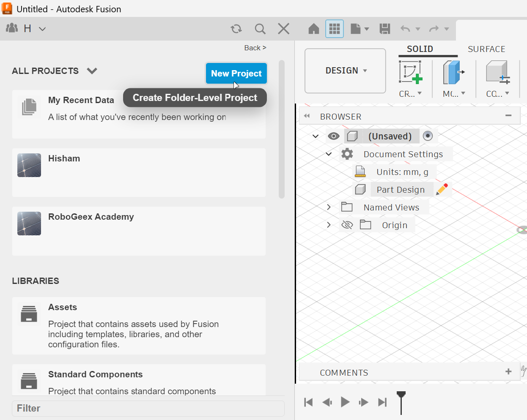527x420 pixels.
Task: Switch to the SURFACE tab
Action: click(x=486, y=49)
